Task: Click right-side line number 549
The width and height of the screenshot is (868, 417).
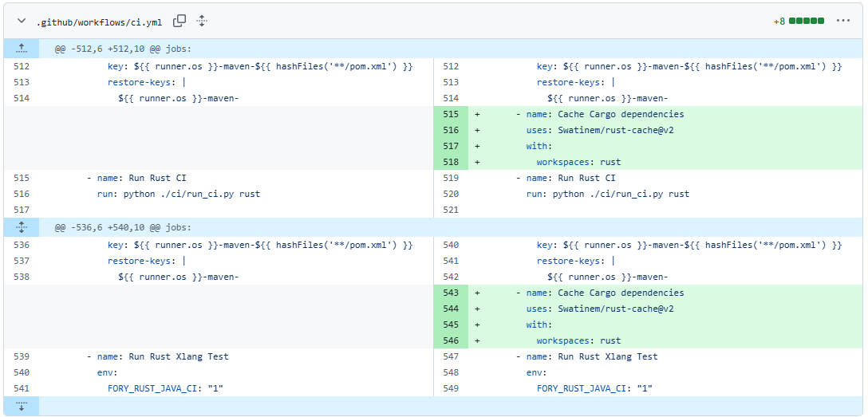Action: tap(452, 388)
